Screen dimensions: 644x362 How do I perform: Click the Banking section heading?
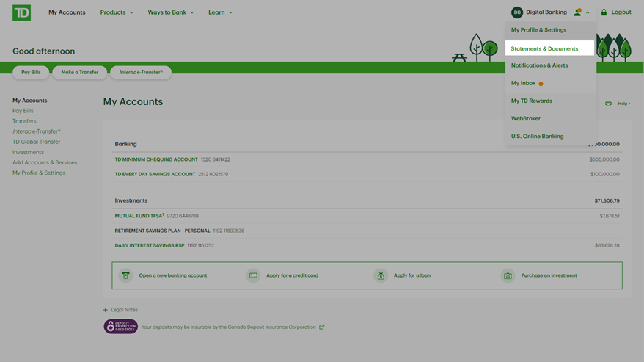coord(125,144)
